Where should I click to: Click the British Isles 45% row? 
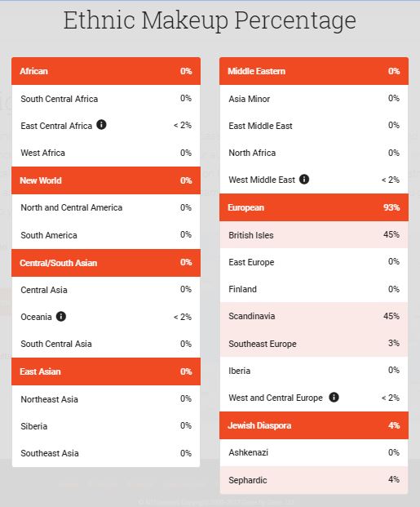[x=314, y=235]
